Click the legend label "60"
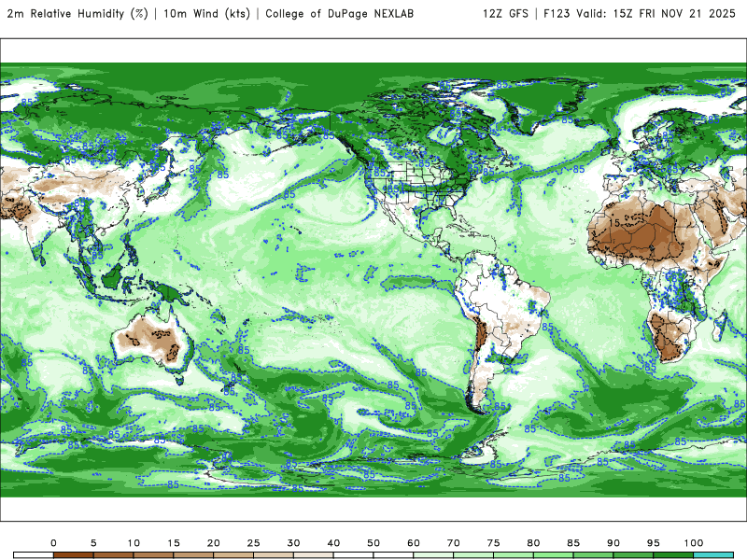 pyautogui.click(x=414, y=543)
